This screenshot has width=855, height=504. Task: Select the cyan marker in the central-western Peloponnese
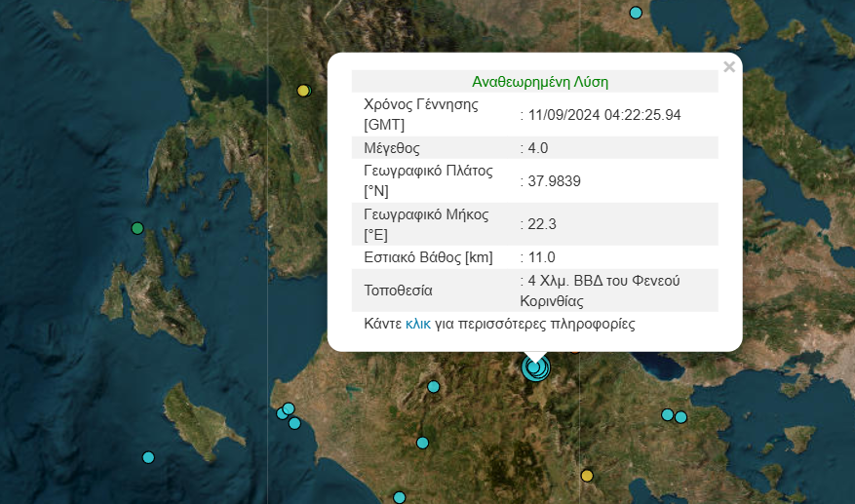(x=422, y=443)
